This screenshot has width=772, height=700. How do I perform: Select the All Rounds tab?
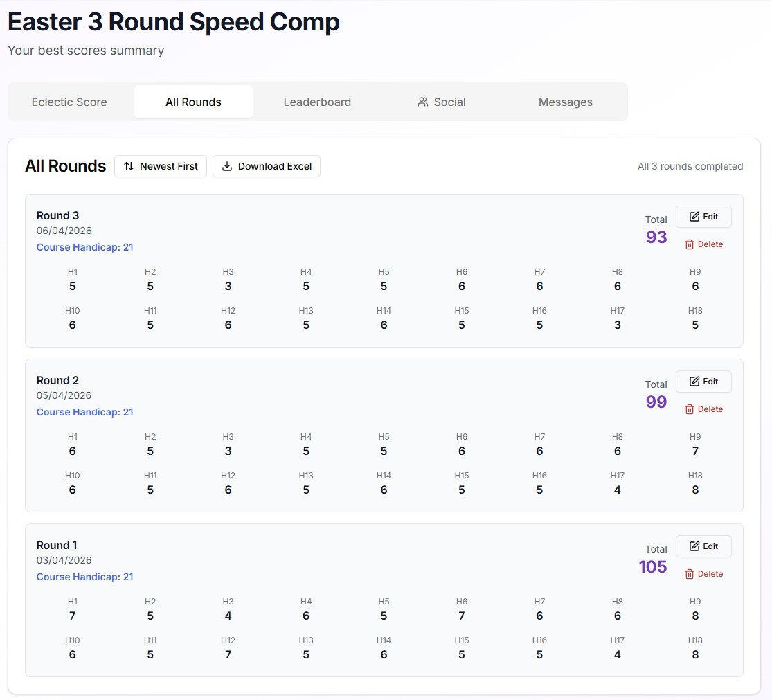pyautogui.click(x=193, y=102)
